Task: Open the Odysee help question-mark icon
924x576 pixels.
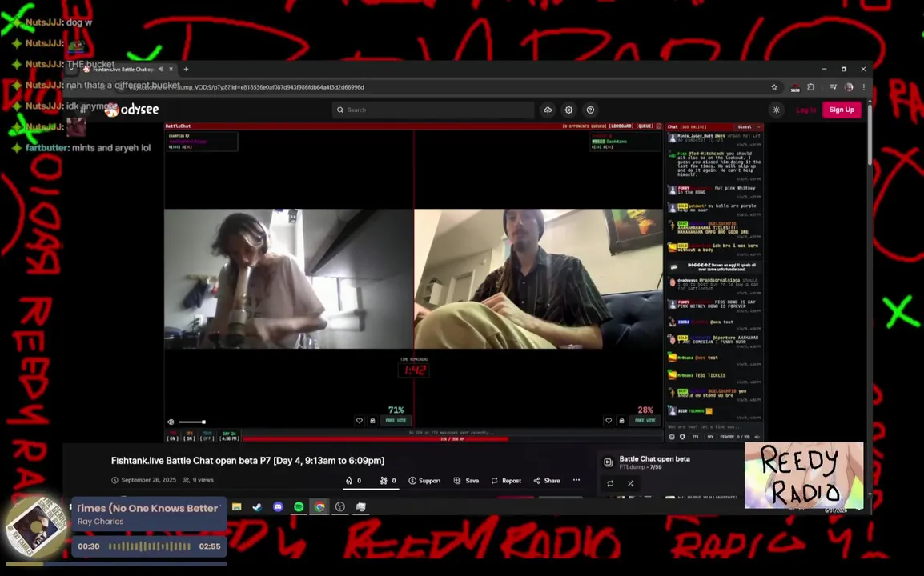Action: [x=590, y=110]
